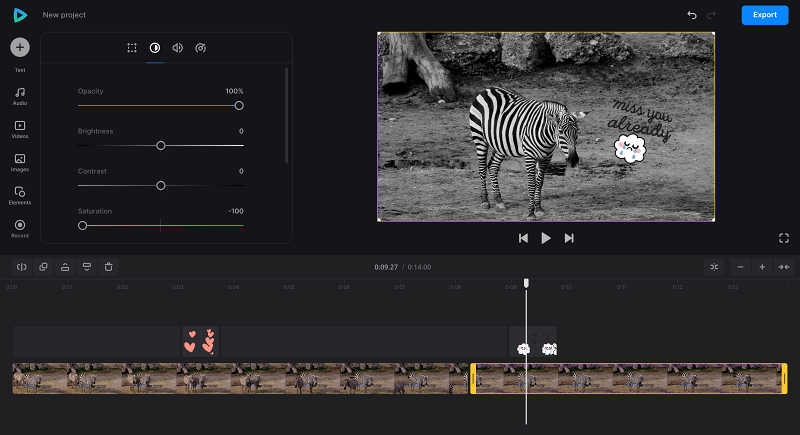Open the add media plus button
The image size is (800, 435).
[x=20, y=47]
